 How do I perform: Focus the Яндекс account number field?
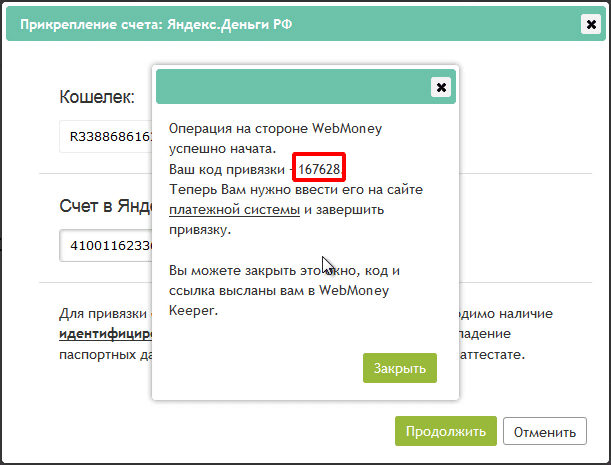[106, 246]
